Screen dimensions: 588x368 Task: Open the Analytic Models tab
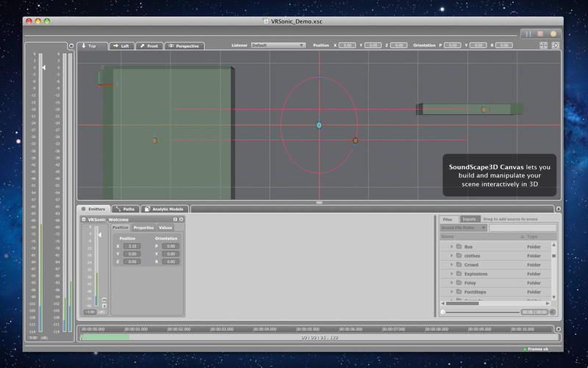(x=165, y=209)
